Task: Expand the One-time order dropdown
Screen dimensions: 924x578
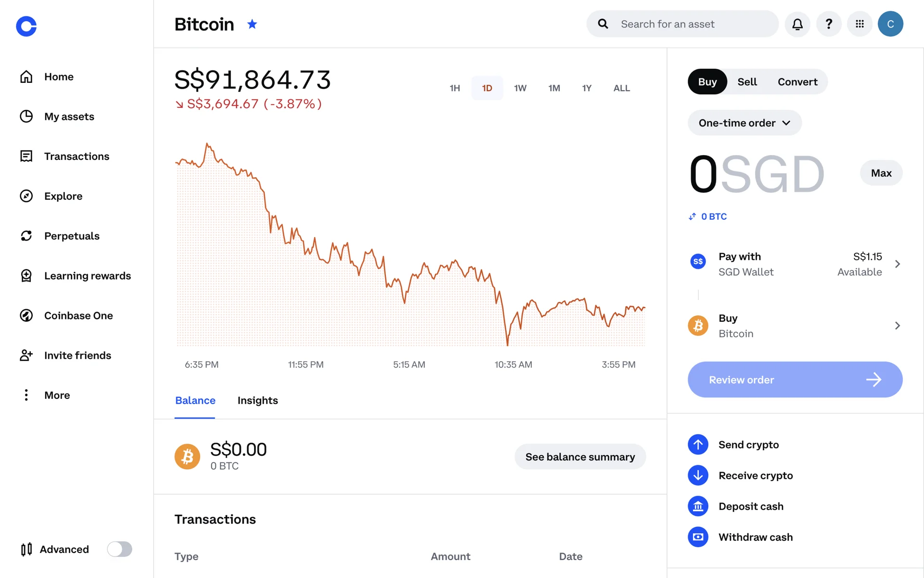Action: point(744,123)
